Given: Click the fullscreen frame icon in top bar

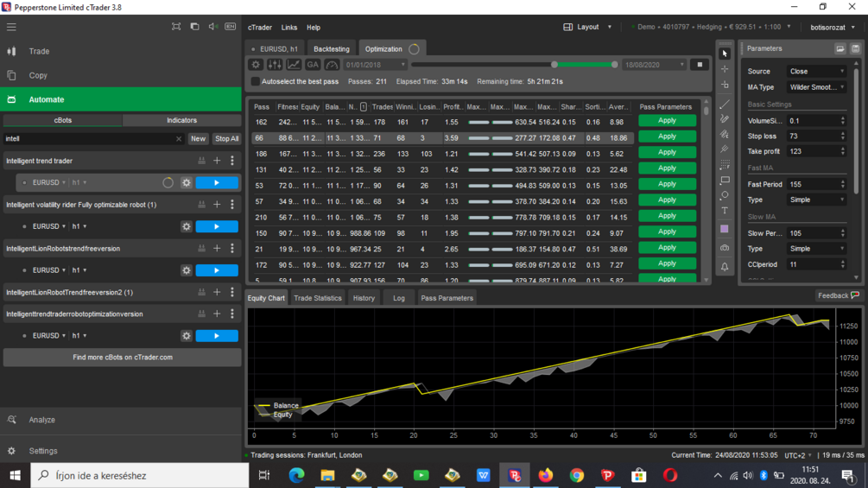Looking at the screenshot, I should point(176,27).
